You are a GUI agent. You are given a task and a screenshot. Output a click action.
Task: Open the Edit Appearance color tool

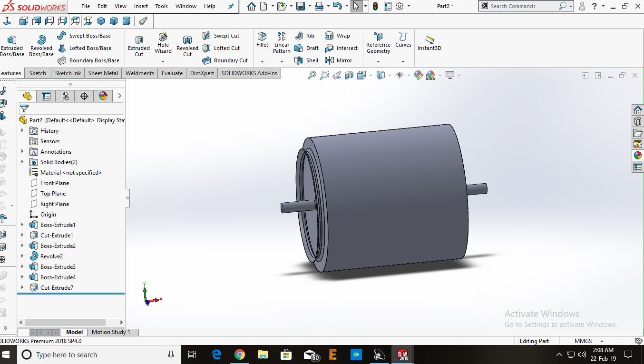pos(418,75)
